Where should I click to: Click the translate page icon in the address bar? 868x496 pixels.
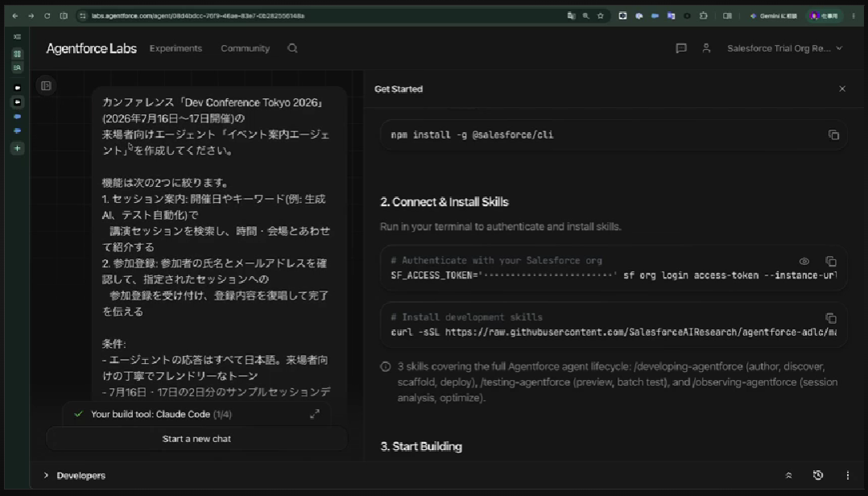(572, 16)
